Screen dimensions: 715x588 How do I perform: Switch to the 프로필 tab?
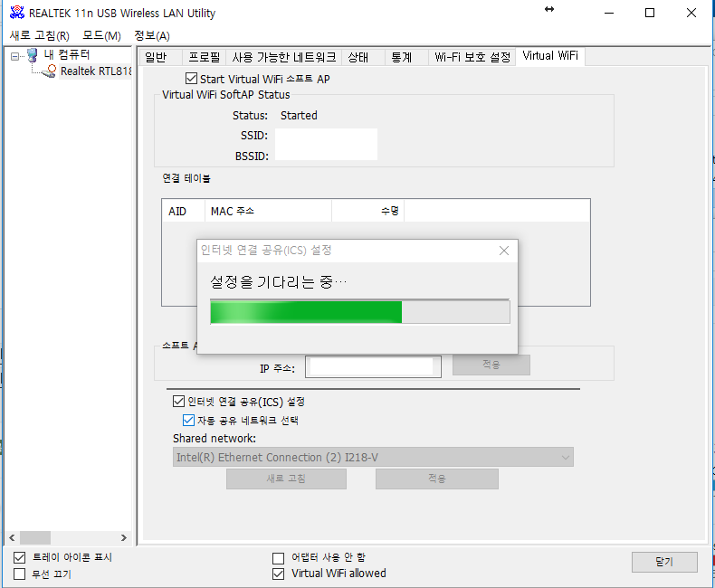click(204, 57)
